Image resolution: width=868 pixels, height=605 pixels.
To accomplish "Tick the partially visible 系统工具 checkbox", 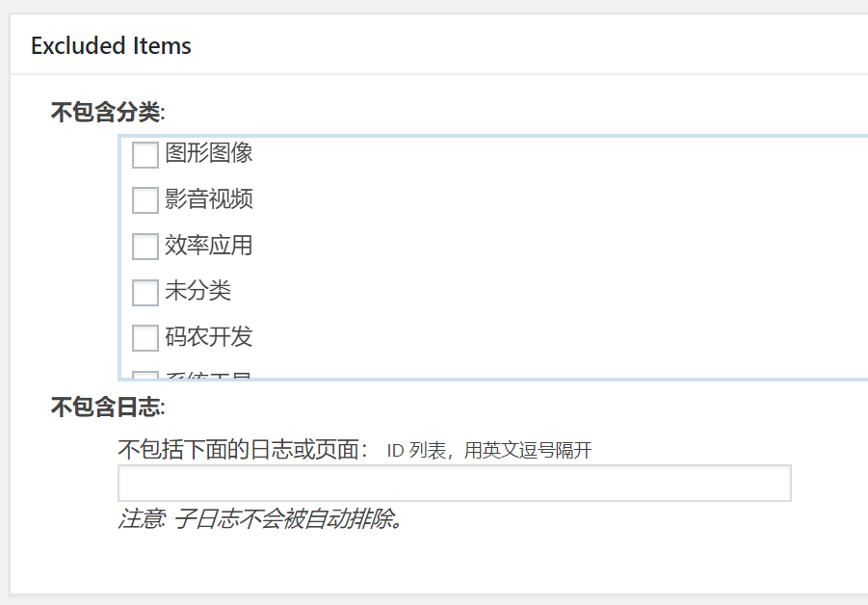I will point(145,378).
